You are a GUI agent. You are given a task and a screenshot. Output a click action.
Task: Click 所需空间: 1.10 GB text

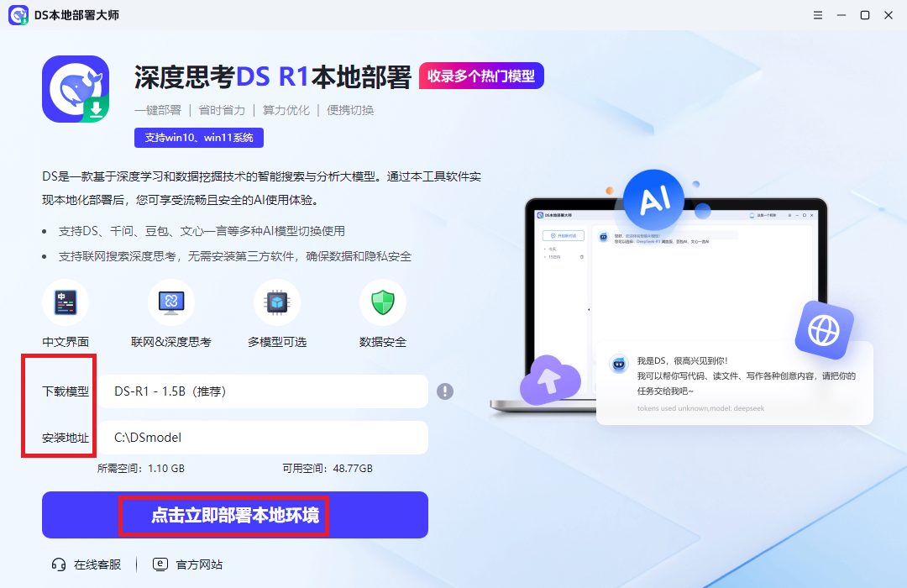click(140, 468)
